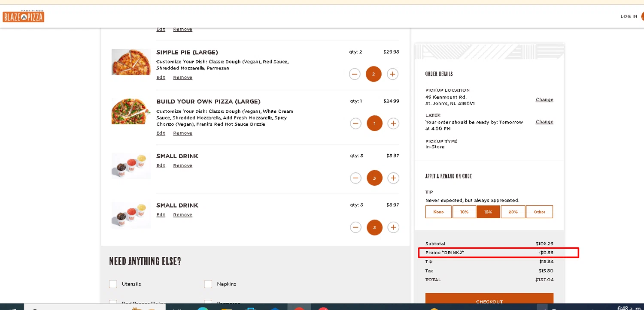Viewport: 644px width, 310px height.
Task: Select the 15% tip option
Action: click(488, 212)
